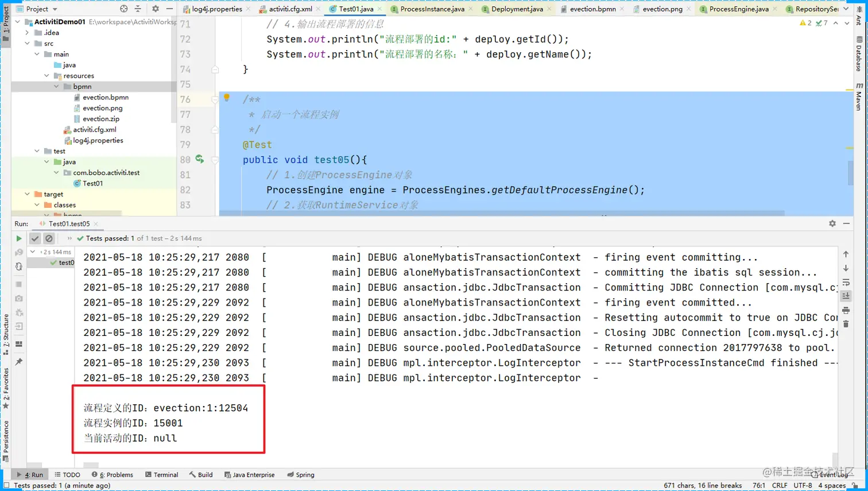Click the warnings indicator in editor corner
Image resolution: width=868 pixels, height=491 pixels.
pos(806,23)
